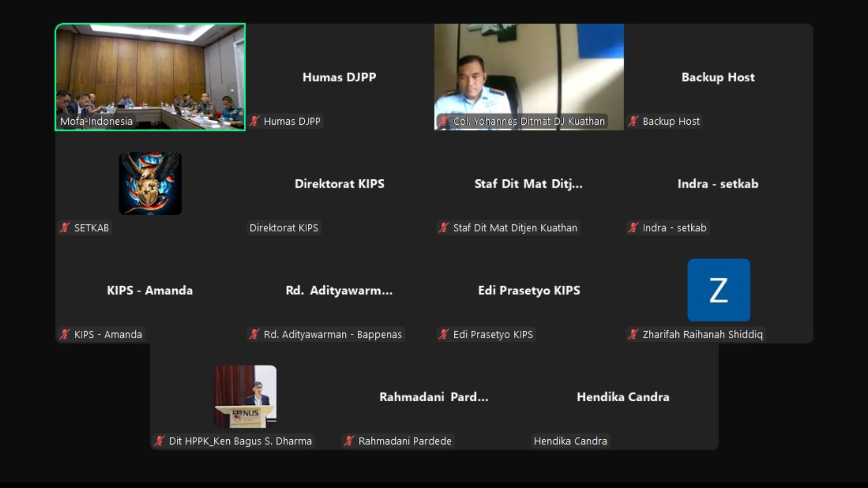Screen dimensions: 868x488
Task: Click muted mic icon on Col. Yohannes video
Action: pyautogui.click(x=444, y=121)
